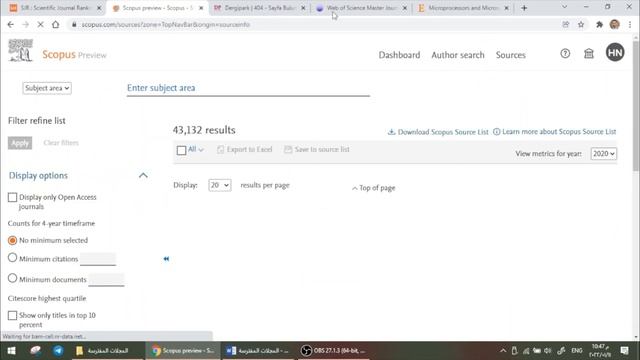
Task: Jump to Top of page link
Action: click(373, 188)
